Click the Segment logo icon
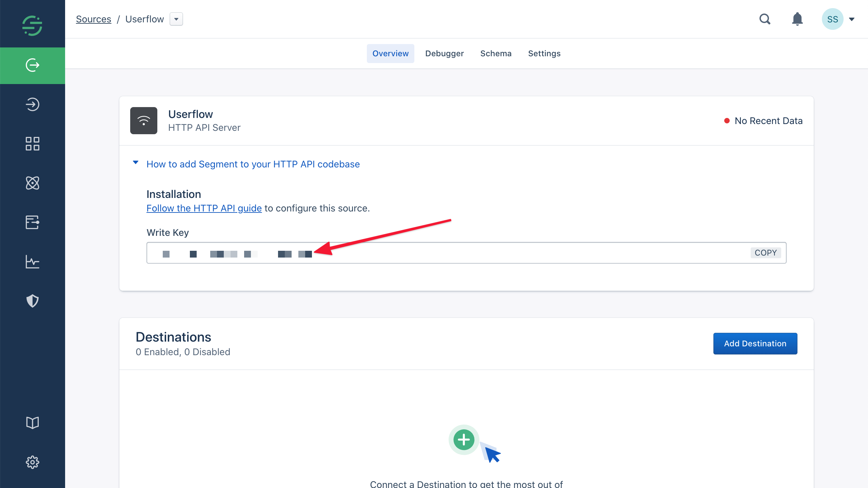868x488 pixels. pos(32,25)
